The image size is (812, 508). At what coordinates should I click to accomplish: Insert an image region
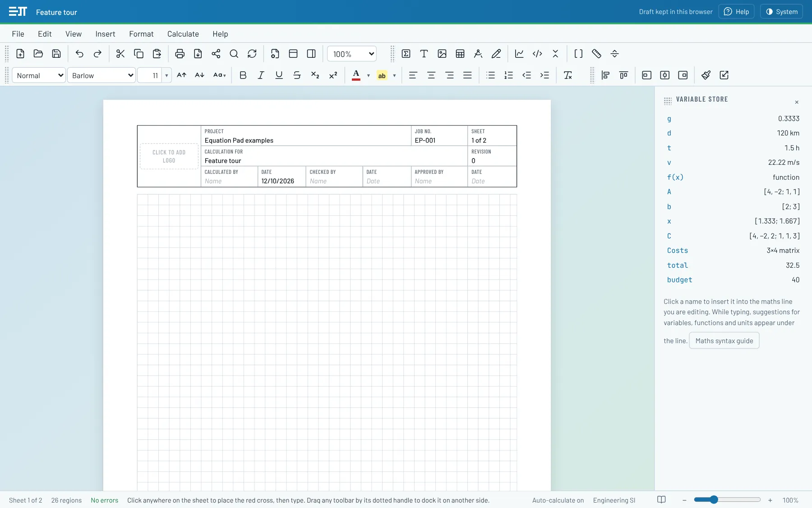442,54
